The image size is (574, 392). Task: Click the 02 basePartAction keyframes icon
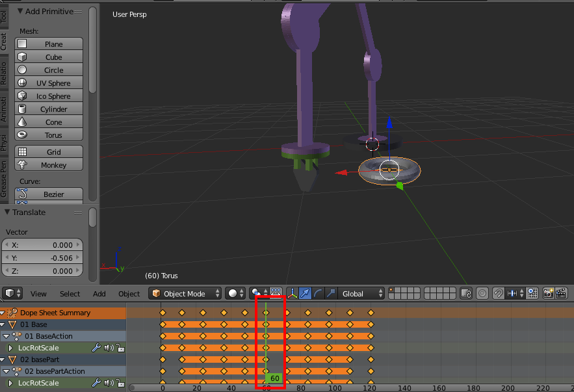pos(17,371)
